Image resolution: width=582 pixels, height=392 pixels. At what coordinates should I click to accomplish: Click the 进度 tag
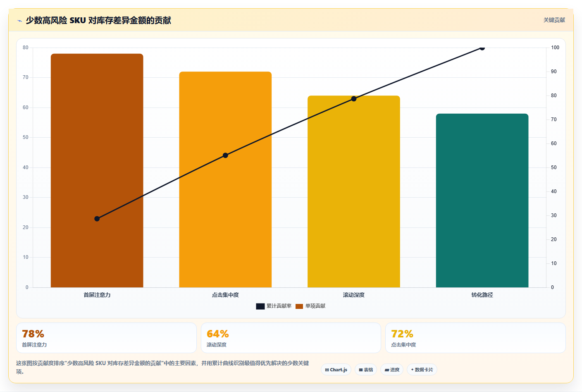[x=392, y=370]
